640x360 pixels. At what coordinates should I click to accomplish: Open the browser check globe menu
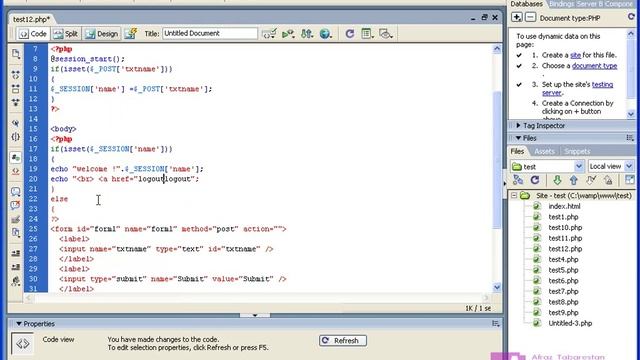pyautogui.click(x=325, y=34)
